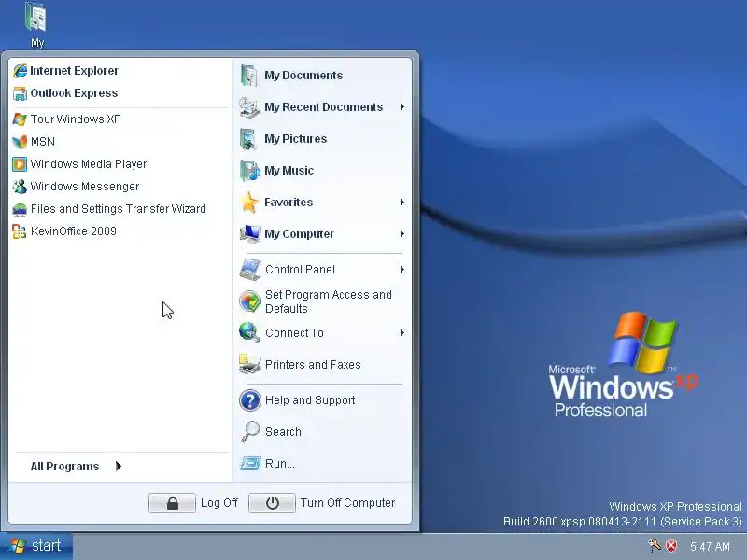Expand the My Recent Documents submenu arrow
Image resolution: width=747 pixels, height=560 pixels.
(402, 107)
